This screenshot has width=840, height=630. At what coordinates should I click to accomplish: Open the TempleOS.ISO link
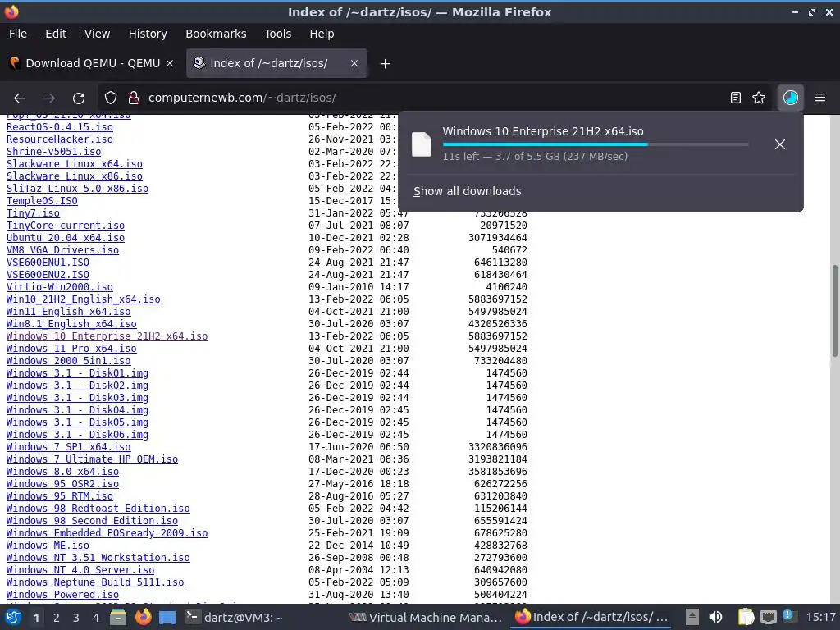[x=42, y=201]
